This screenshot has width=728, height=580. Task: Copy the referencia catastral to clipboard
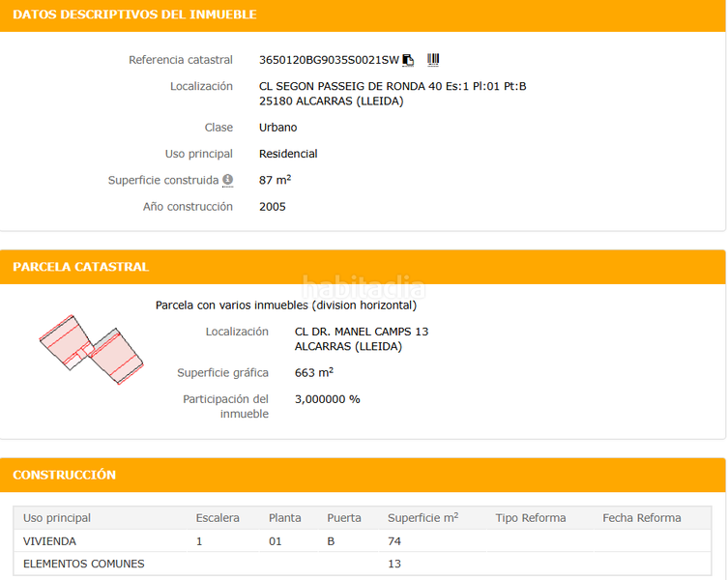[408, 60]
